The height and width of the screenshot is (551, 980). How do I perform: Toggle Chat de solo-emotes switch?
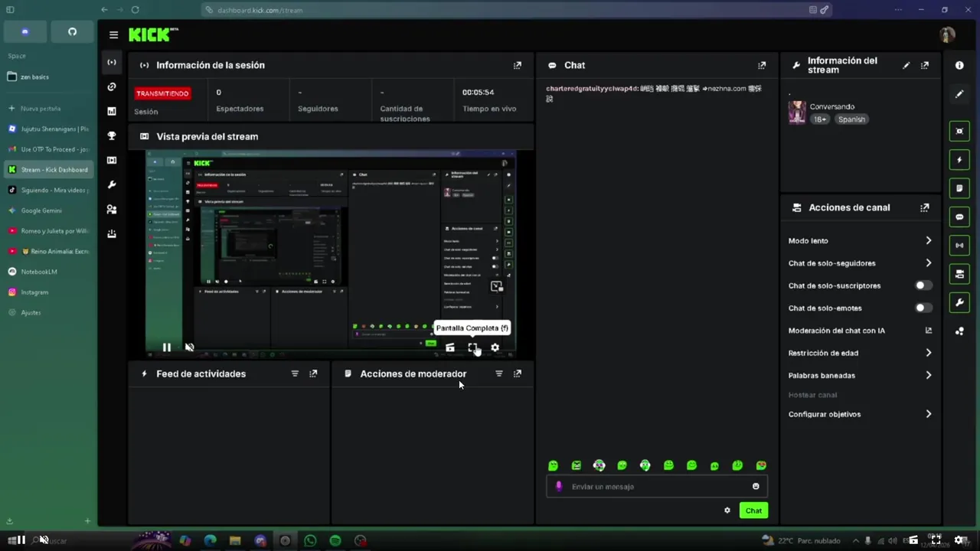coord(924,308)
